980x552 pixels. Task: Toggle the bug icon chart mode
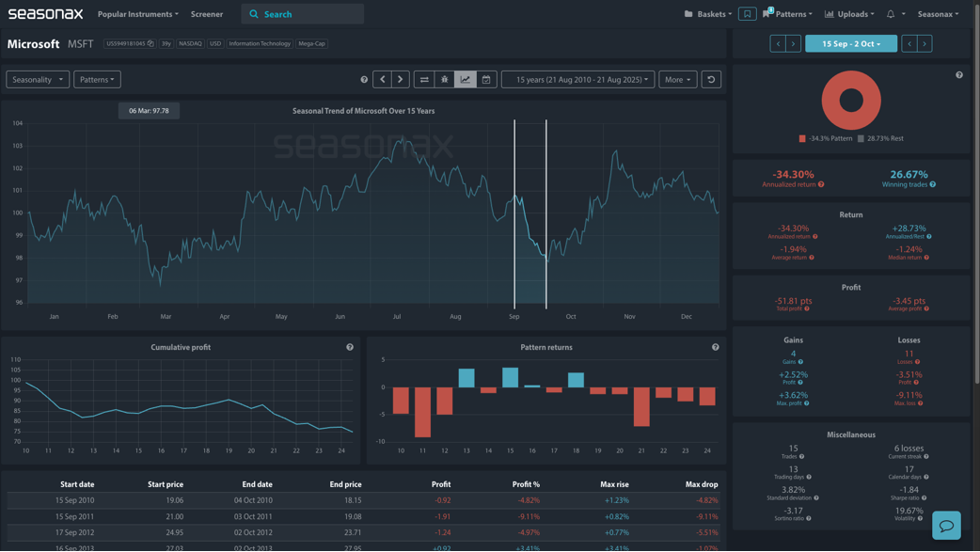[x=444, y=79]
